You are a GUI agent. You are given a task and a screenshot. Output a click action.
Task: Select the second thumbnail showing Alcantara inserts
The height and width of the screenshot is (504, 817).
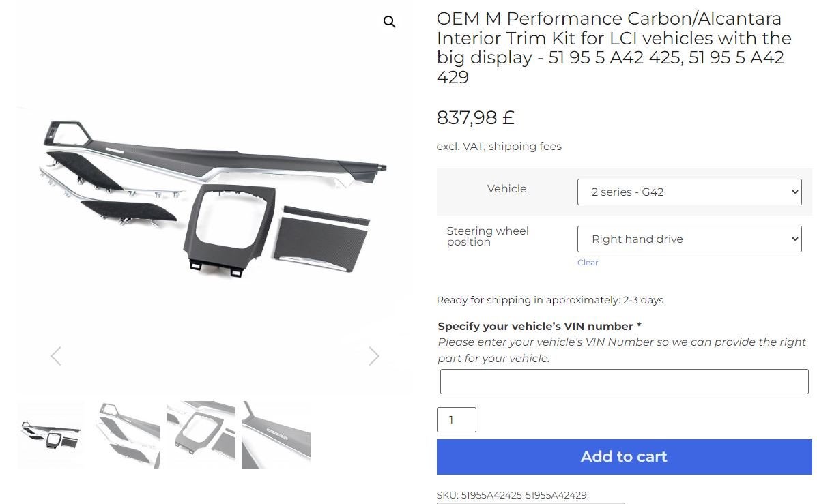tap(128, 434)
